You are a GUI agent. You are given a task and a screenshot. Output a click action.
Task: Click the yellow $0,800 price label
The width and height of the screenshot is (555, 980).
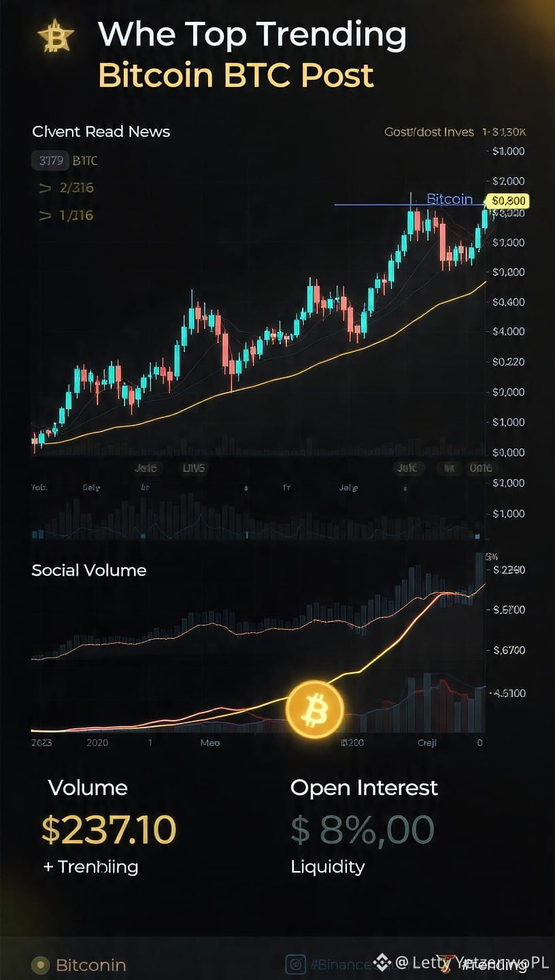click(x=508, y=201)
